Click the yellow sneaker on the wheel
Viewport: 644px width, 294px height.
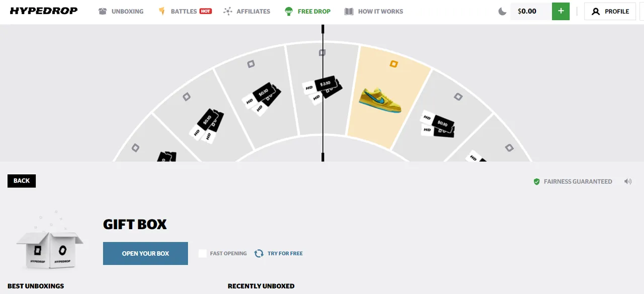pos(381,100)
